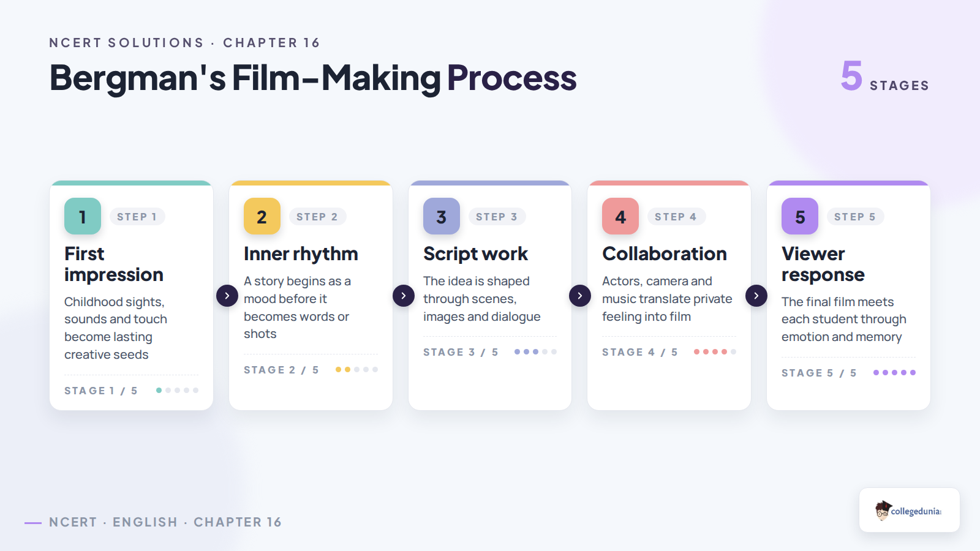Click the 'Collaboration' heading
This screenshot has width=980, height=551.
coord(665,253)
